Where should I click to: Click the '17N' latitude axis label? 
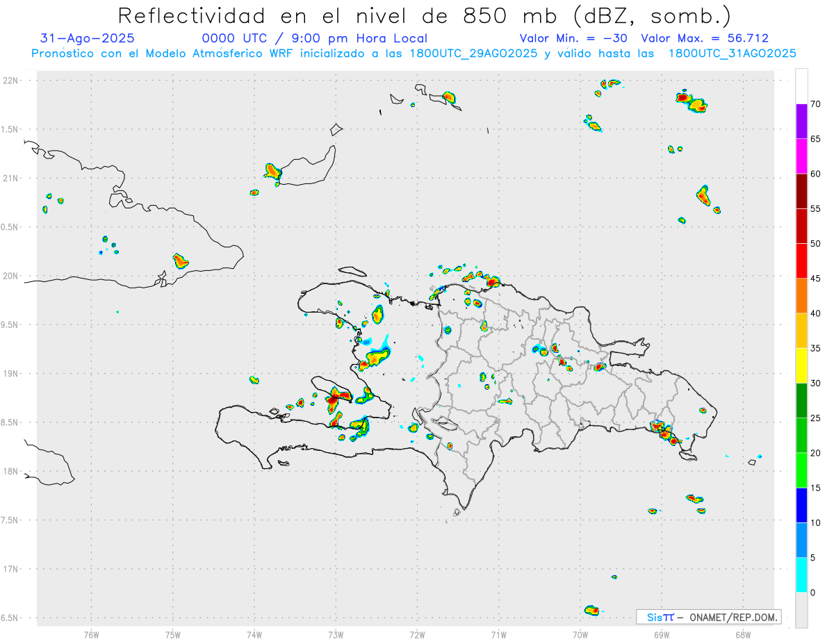coord(12,569)
